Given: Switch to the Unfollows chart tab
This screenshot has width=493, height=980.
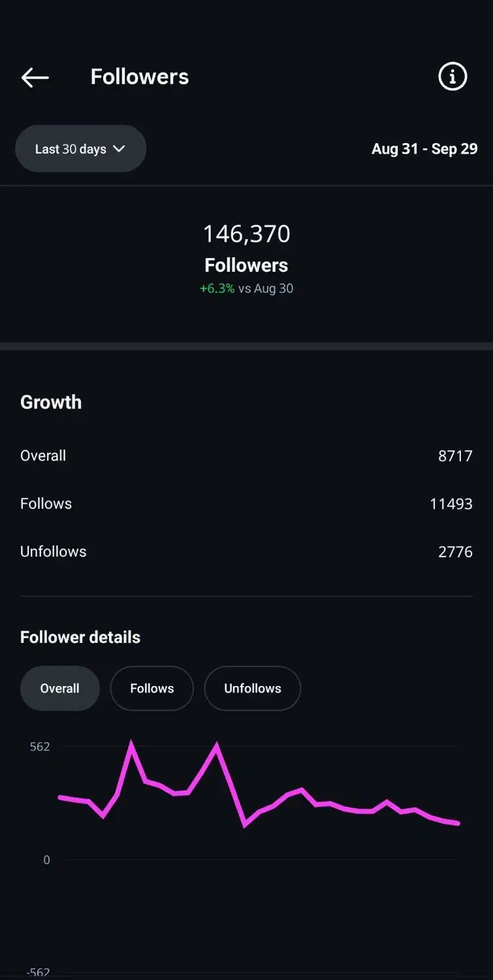Looking at the screenshot, I should [253, 689].
